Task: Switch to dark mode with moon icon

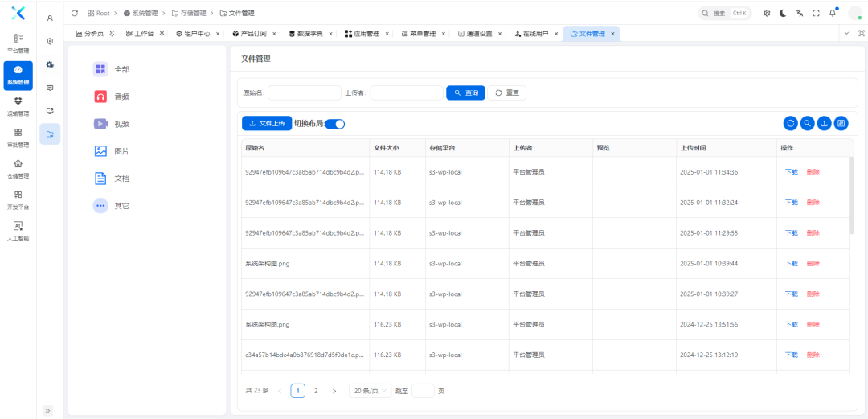Action: (783, 13)
